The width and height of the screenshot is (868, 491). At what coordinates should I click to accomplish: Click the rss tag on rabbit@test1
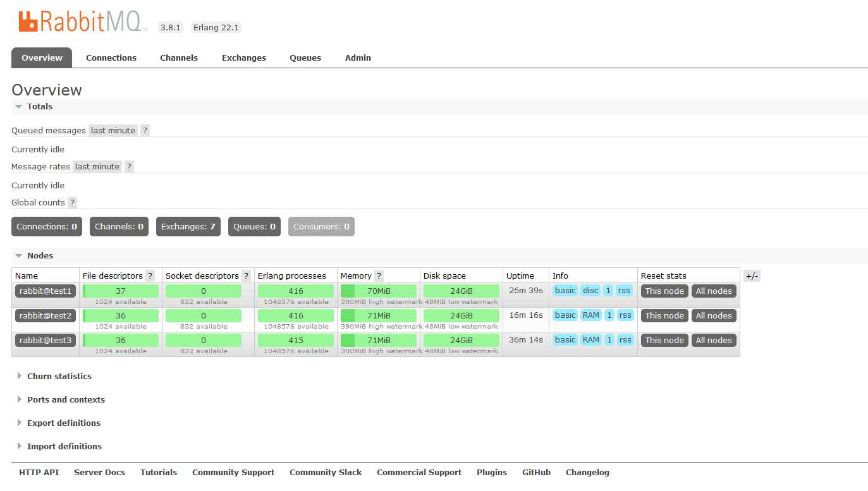(x=625, y=291)
